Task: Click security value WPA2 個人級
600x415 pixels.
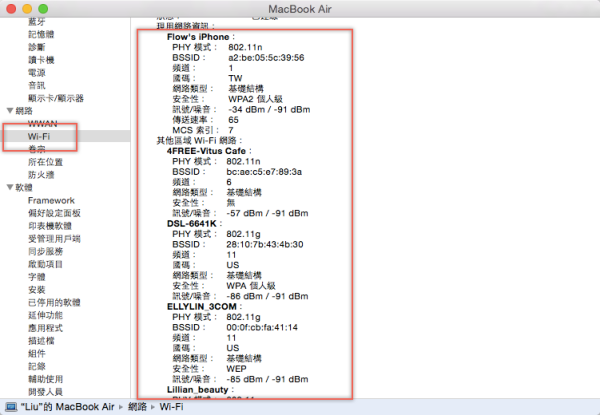Action: click(x=255, y=99)
